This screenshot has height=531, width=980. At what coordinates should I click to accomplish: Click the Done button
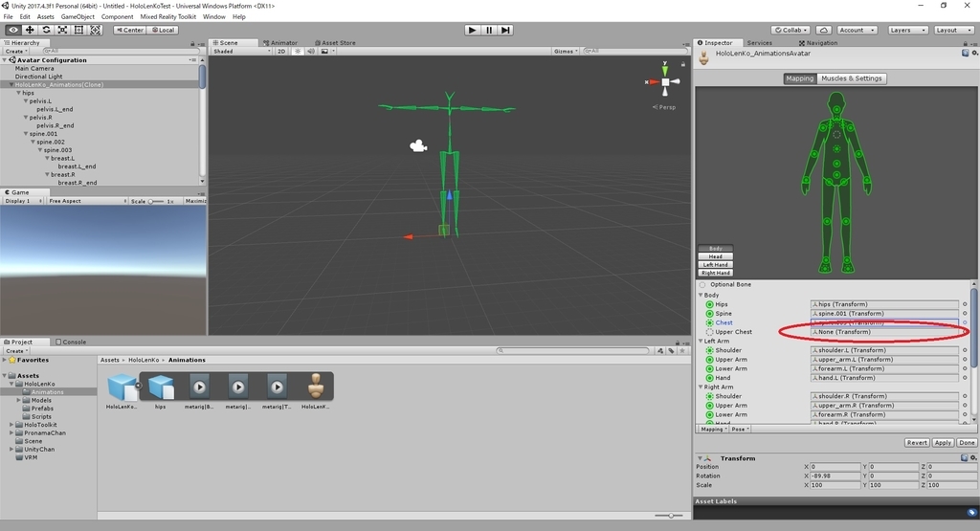[x=967, y=443]
